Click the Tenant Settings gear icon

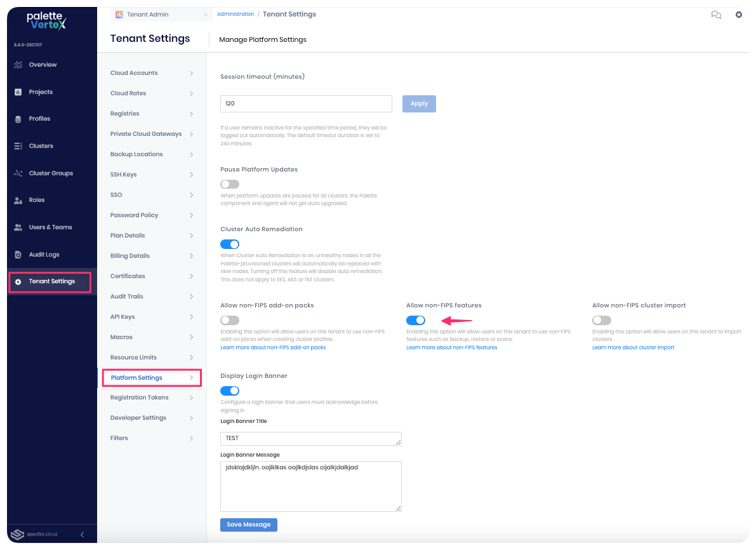(18, 282)
